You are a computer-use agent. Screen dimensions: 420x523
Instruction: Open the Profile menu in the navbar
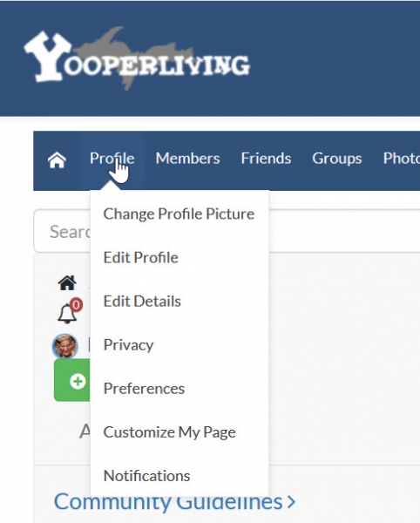(112, 159)
